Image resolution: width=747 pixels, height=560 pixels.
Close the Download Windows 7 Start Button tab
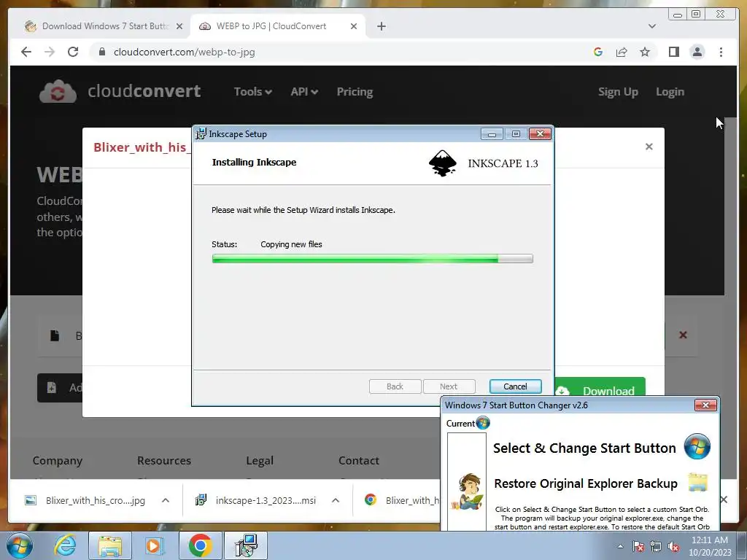179,26
